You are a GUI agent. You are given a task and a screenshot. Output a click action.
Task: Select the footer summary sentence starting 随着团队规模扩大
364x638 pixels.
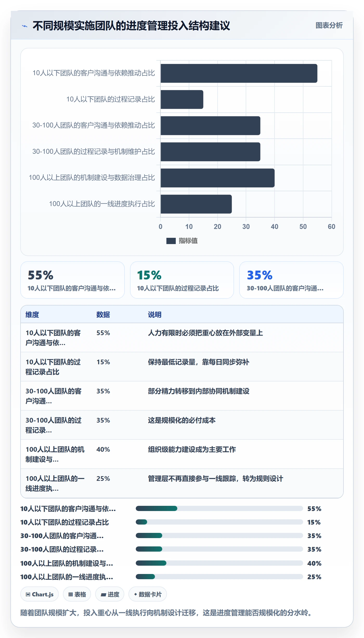166,613
